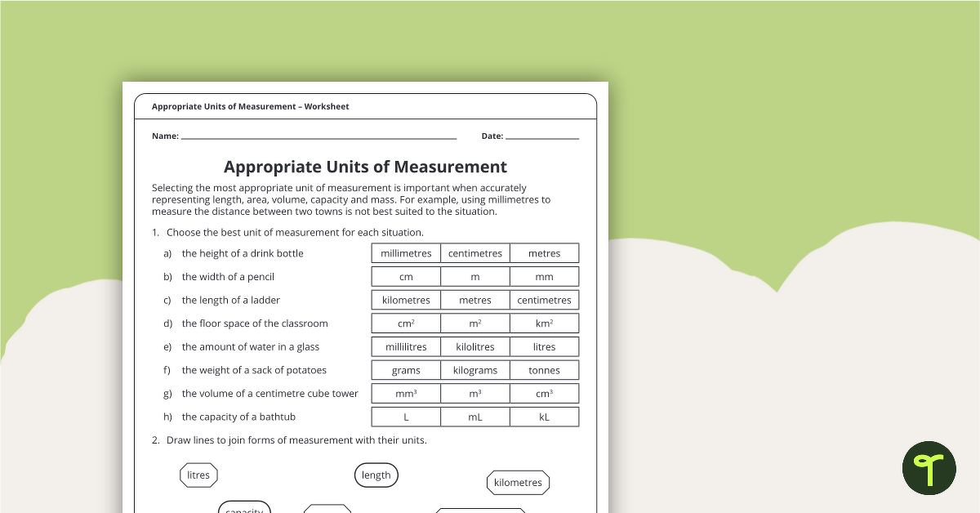The width and height of the screenshot is (980, 513).
Task: Select 'm²' for classroom floor space
Action: (475, 323)
